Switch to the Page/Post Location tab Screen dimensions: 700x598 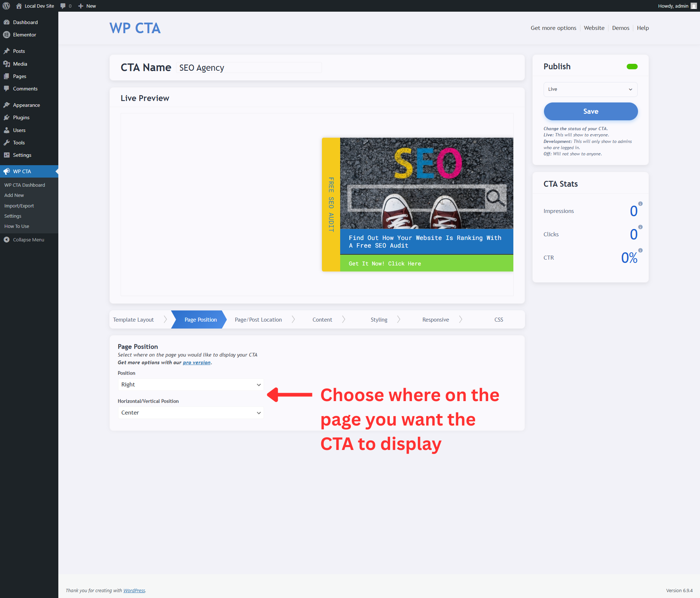[x=258, y=319]
